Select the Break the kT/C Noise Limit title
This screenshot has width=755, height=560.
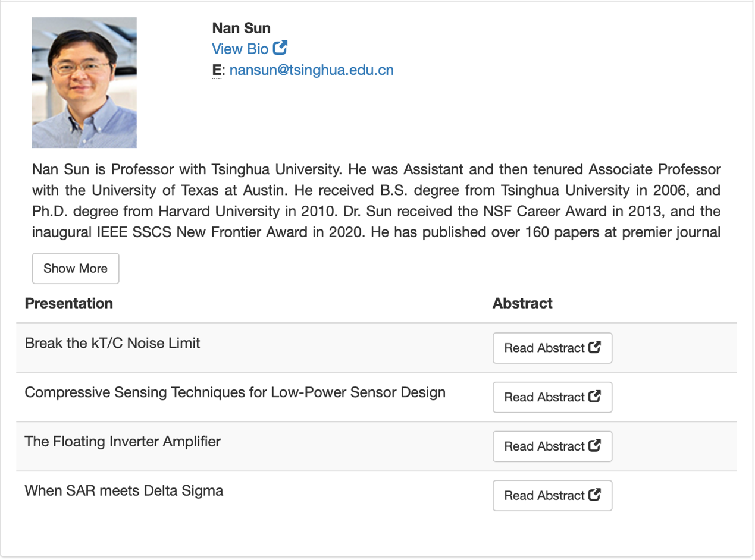point(112,343)
